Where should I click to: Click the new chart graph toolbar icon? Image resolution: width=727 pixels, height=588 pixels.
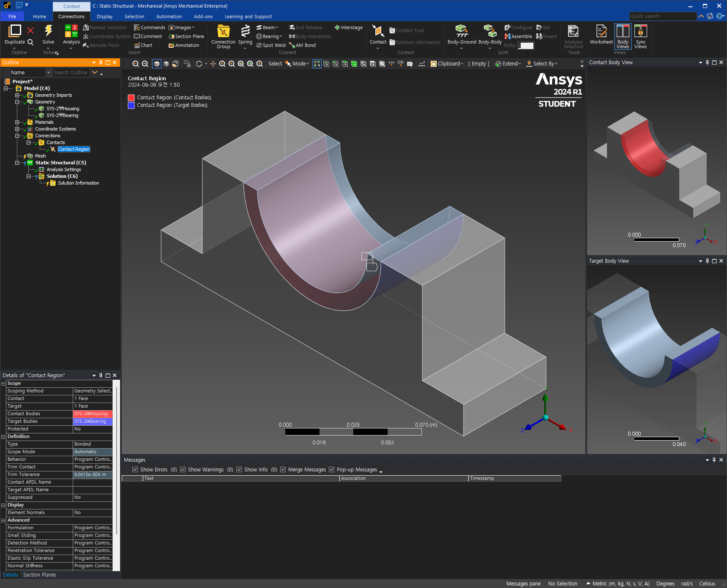pyautogui.click(x=422, y=64)
